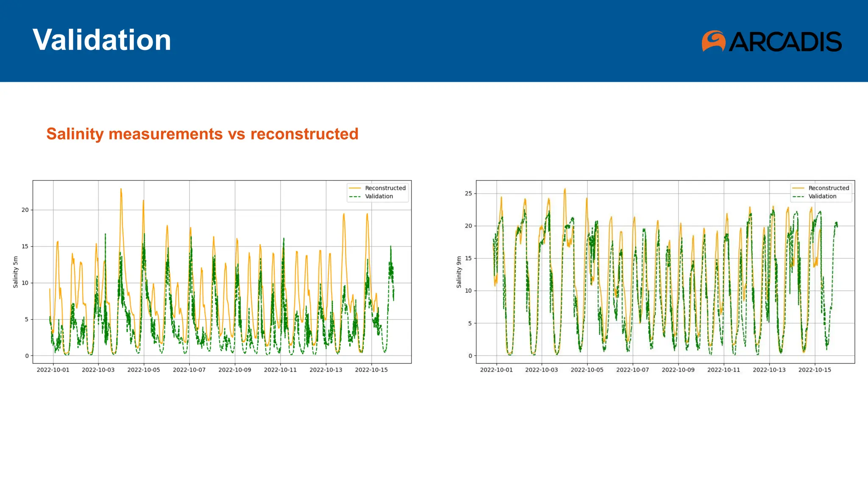Toggle visibility of Validation series in right legend

point(822,196)
